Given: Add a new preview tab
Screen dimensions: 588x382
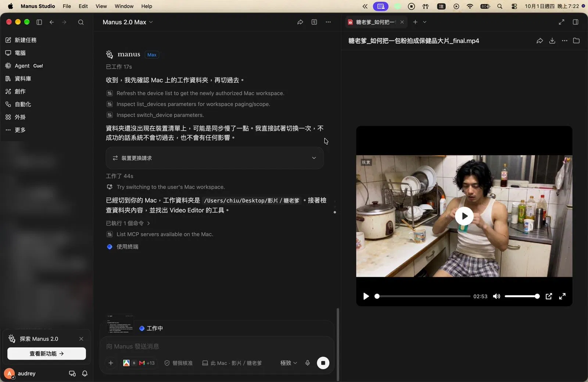Looking at the screenshot, I should click(x=415, y=22).
